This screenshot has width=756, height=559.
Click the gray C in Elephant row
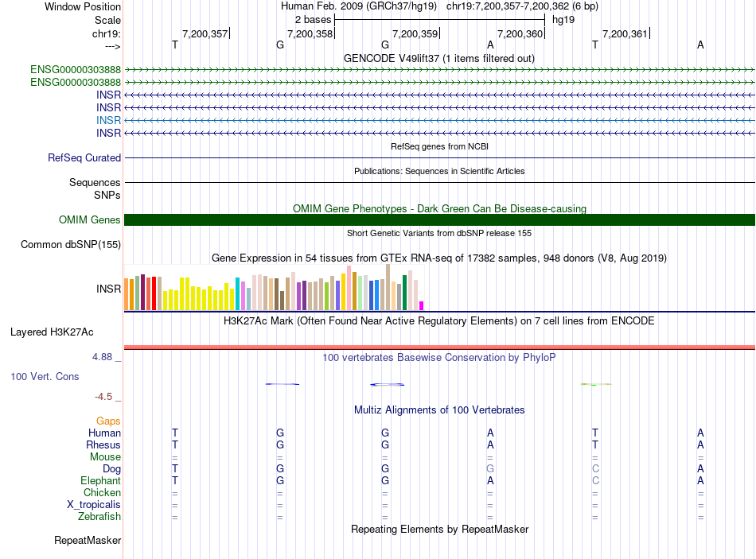coord(595,480)
